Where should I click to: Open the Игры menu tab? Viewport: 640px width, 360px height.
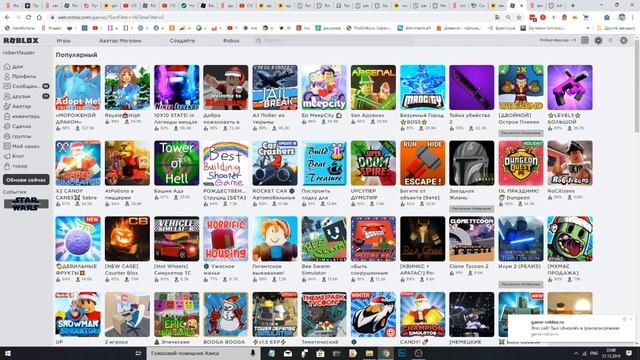(64, 41)
